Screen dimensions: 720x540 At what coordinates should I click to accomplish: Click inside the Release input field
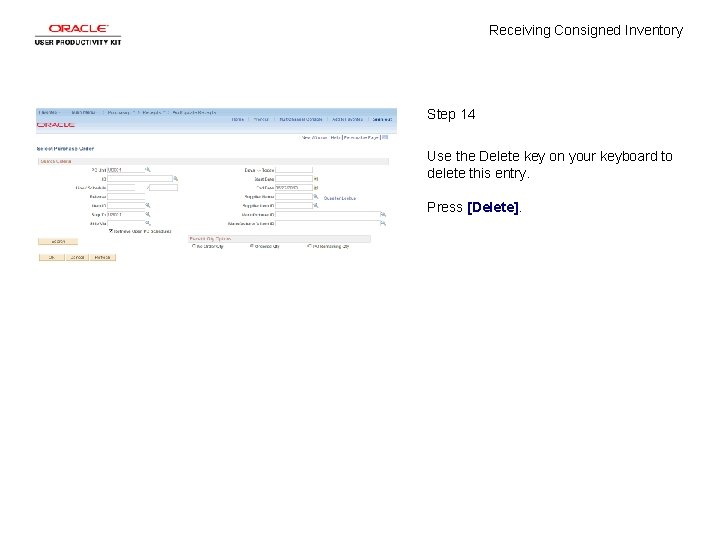[x=126, y=197]
